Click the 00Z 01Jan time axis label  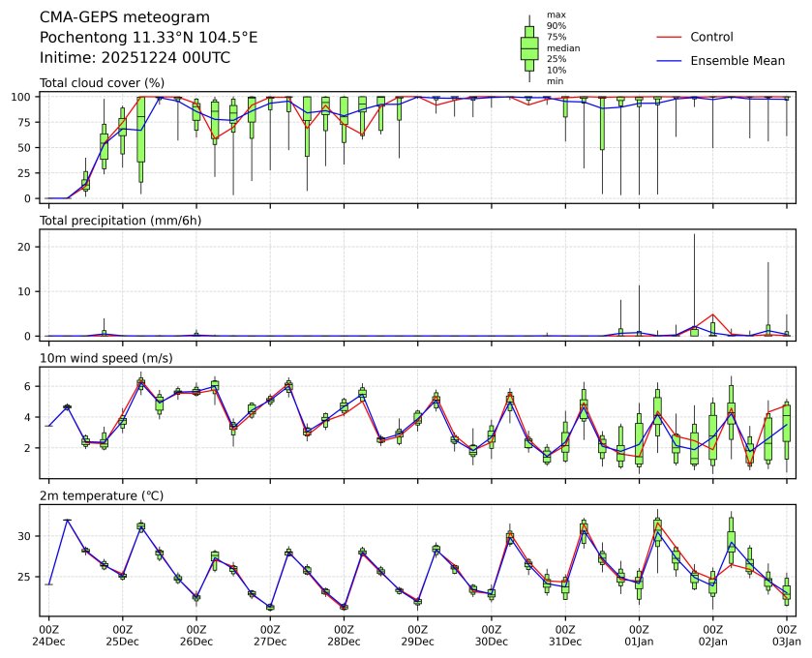(x=639, y=635)
